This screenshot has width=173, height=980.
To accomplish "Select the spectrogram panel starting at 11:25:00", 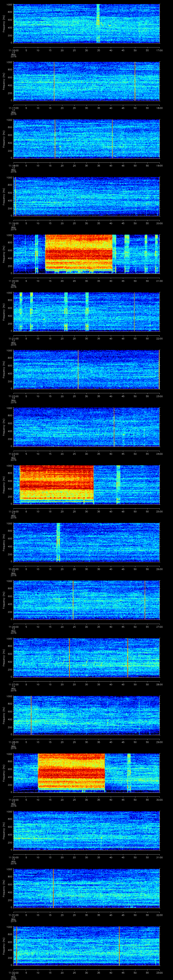I will tap(86, 542).
